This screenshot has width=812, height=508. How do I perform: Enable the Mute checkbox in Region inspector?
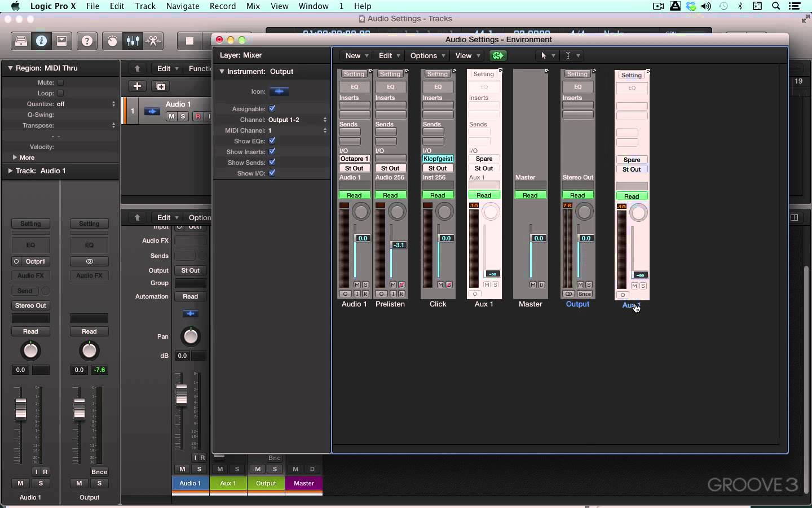[60, 82]
